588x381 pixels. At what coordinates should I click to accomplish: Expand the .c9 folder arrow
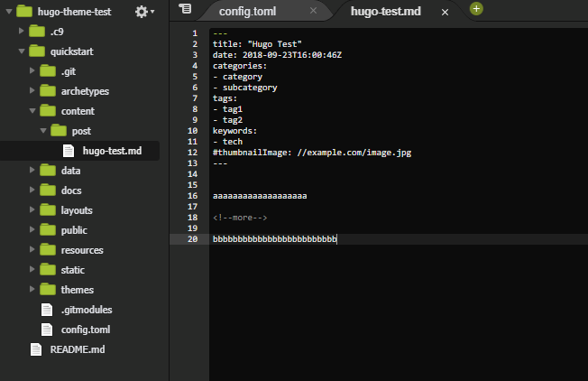click(x=22, y=32)
